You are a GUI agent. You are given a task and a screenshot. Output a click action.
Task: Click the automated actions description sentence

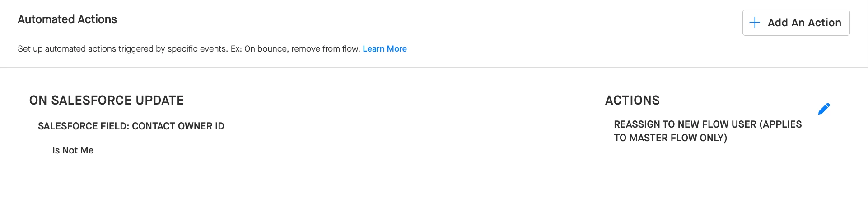[x=190, y=49]
